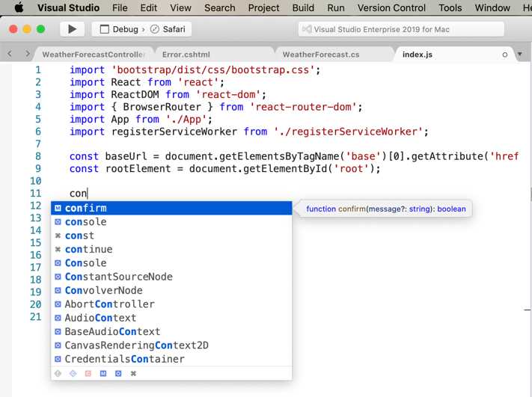Viewport: 532px width, 397px height.
Task: Switch to the WeatherForecastController tab
Action: 94,55
